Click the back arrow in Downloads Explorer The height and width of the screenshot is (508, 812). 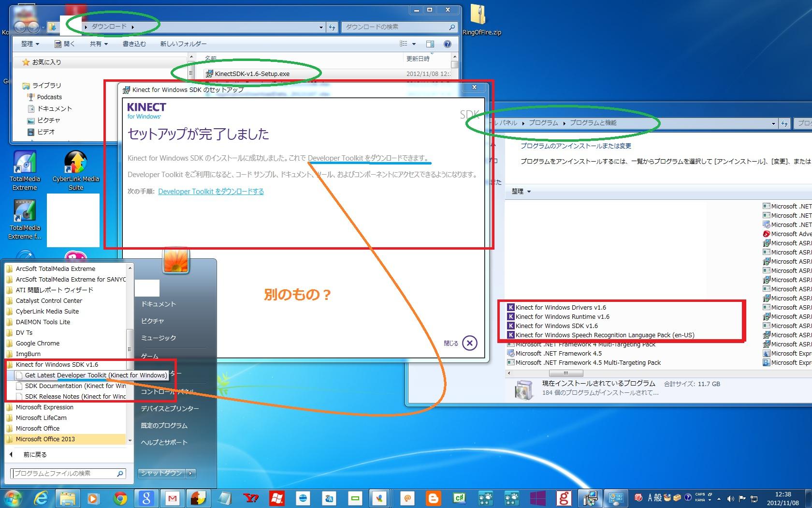pyautogui.click(x=21, y=27)
